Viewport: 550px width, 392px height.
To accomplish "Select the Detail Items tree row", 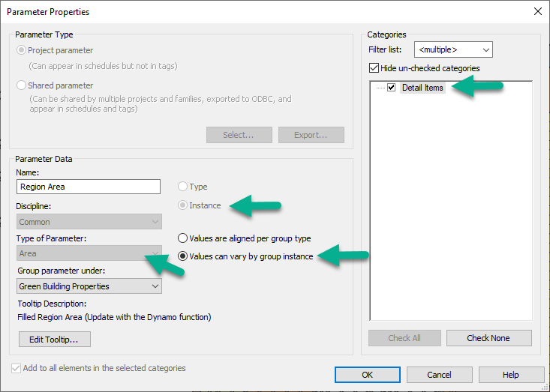I will click(422, 88).
